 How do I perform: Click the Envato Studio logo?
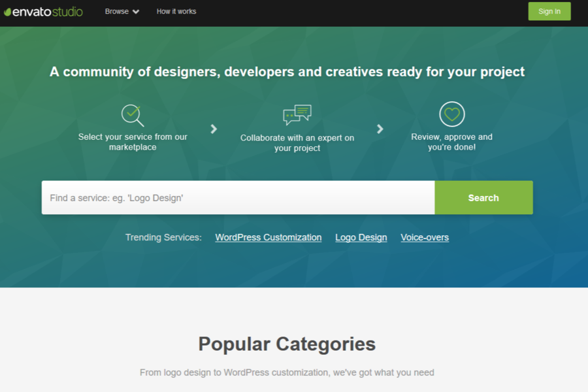[43, 12]
